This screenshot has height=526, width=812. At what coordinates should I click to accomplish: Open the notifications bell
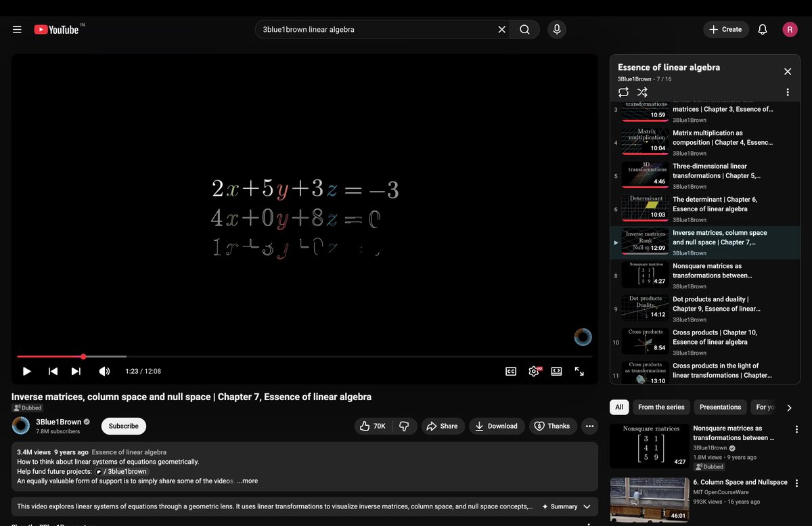click(x=763, y=30)
